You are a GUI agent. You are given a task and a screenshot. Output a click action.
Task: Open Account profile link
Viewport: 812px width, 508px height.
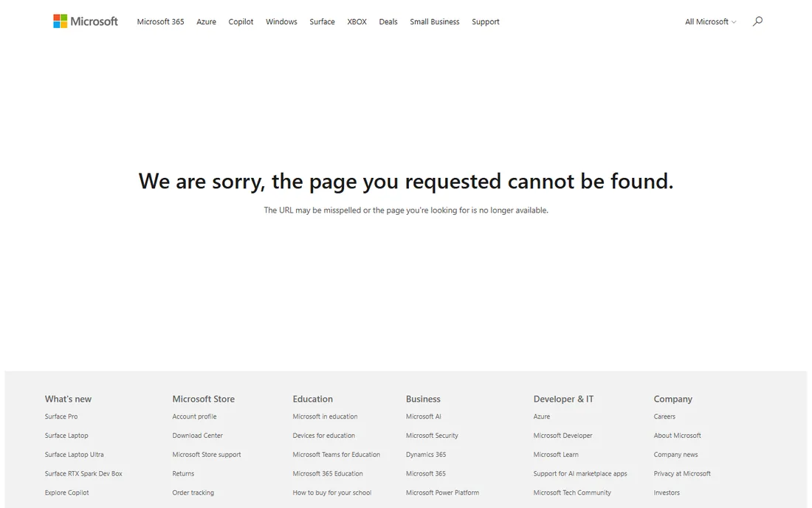[x=194, y=416]
